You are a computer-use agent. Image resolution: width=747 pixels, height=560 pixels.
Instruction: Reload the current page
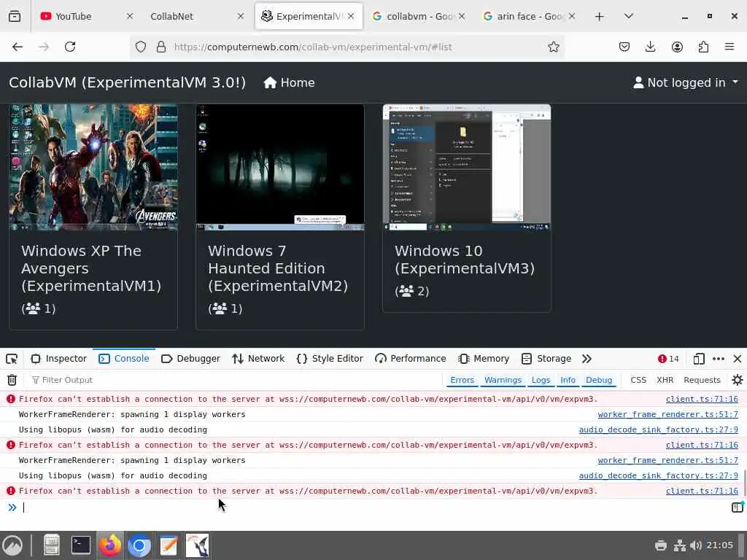click(x=70, y=47)
